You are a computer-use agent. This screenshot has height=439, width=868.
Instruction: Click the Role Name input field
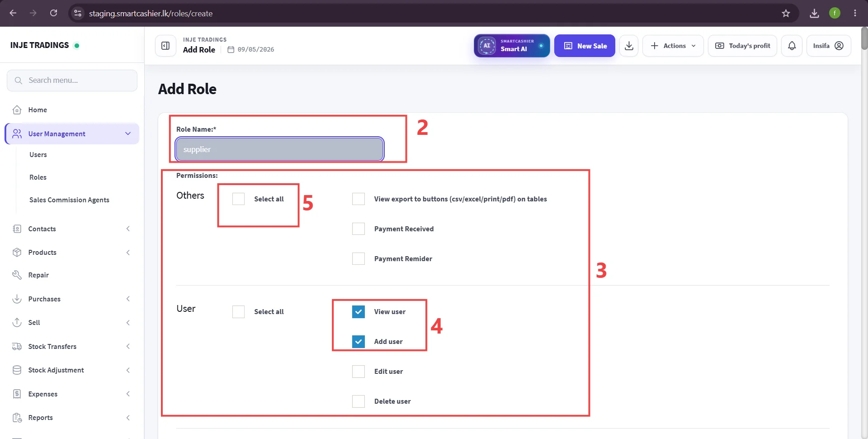click(280, 149)
